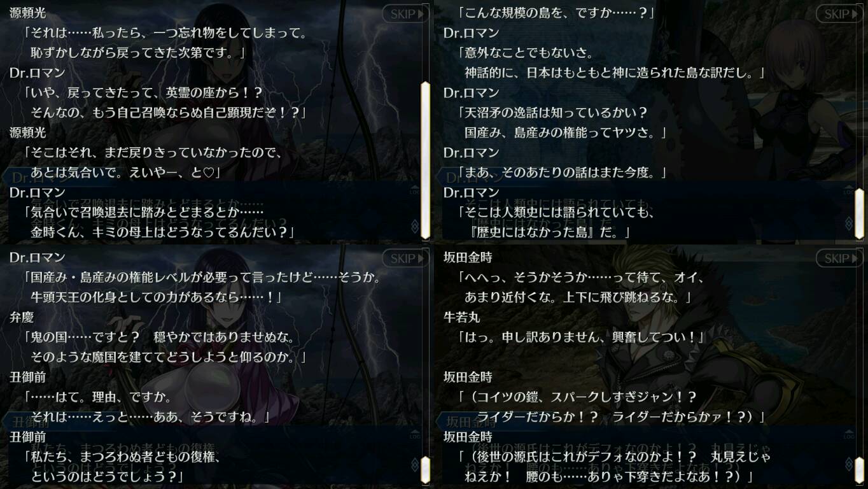
Task: Open the LOG icon in the Minamoto no Raikou lightning panel
Action: pyautogui.click(x=414, y=190)
